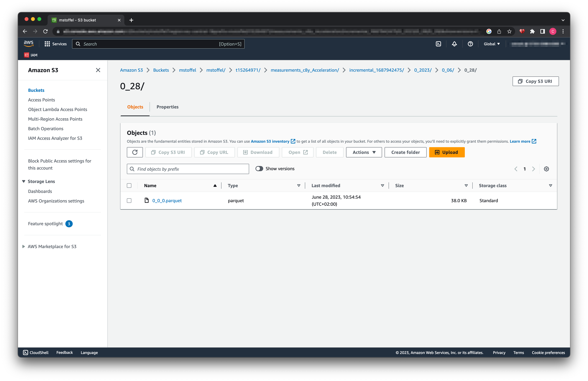The image size is (588, 381).
Task: Open the Services grid menu icon
Action: tap(47, 44)
